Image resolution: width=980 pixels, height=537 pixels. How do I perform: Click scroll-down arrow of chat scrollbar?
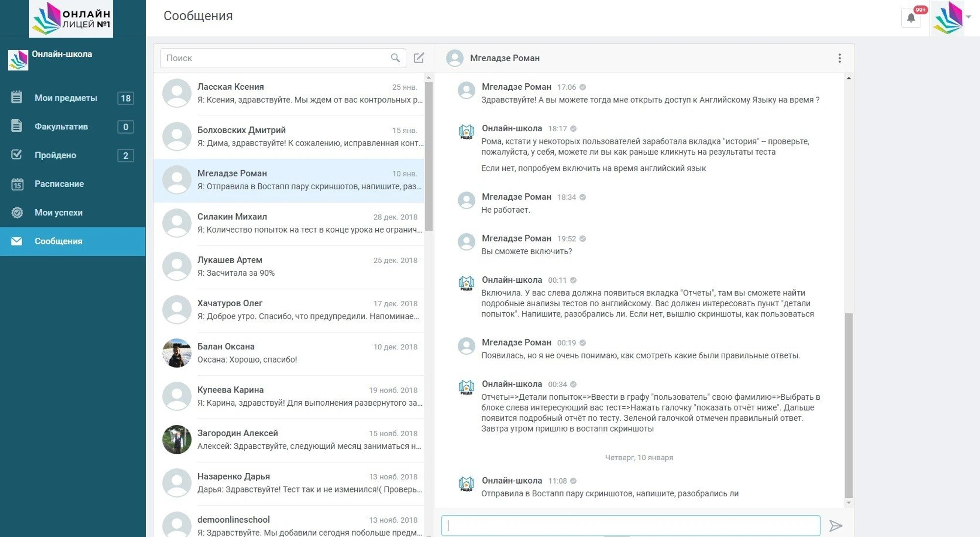pyautogui.click(x=849, y=503)
